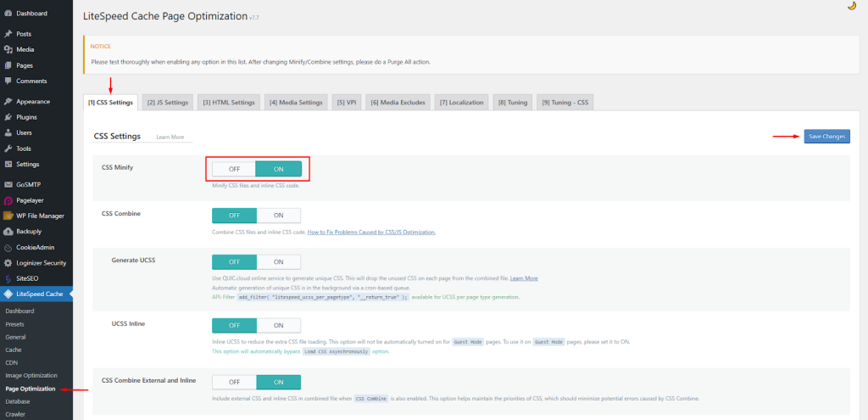
Task: Click the Users icon in sidebar
Action: (x=8, y=133)
